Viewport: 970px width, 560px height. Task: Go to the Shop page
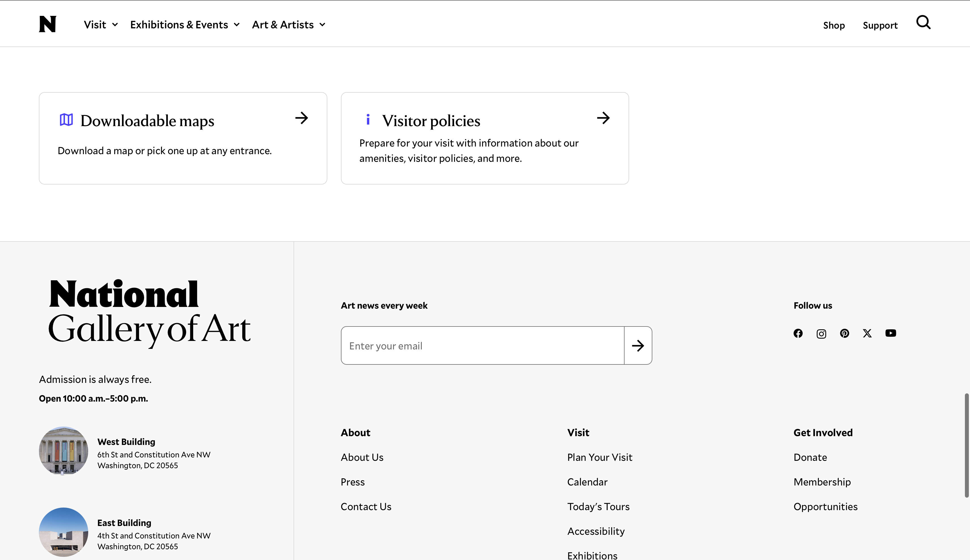[834, 26]
